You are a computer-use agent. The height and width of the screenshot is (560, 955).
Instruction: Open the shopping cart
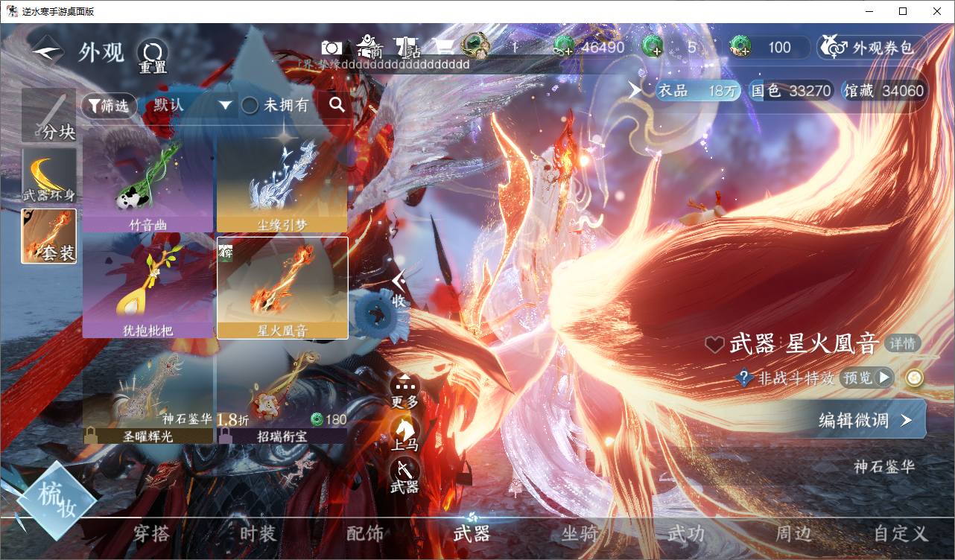(444, 48)
